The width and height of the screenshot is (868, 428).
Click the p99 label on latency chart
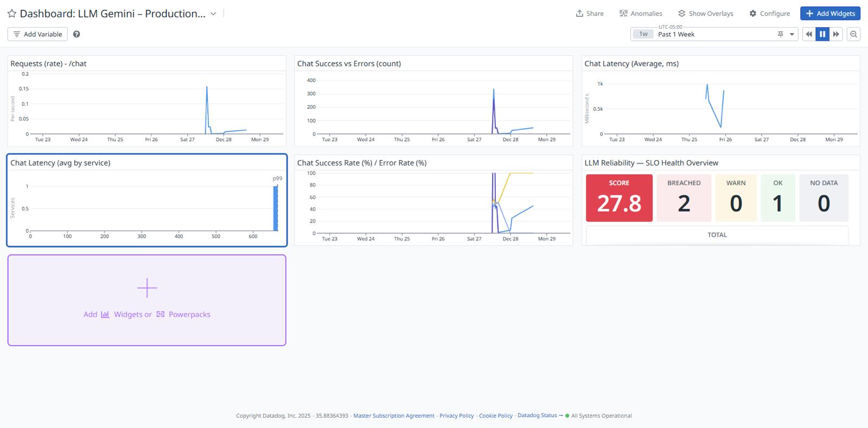pos(277,178)
